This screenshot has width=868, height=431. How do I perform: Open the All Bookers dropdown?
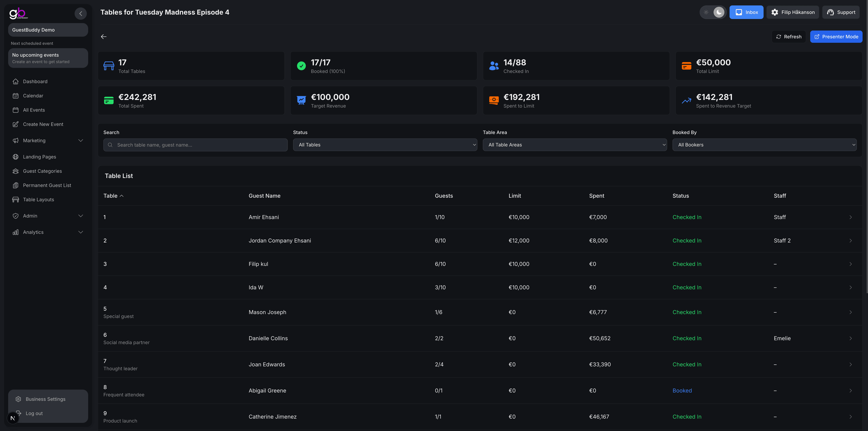tap(764, 145)
